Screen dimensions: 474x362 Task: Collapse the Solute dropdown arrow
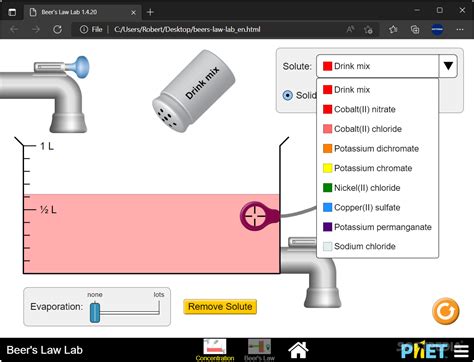coord(448,66)
